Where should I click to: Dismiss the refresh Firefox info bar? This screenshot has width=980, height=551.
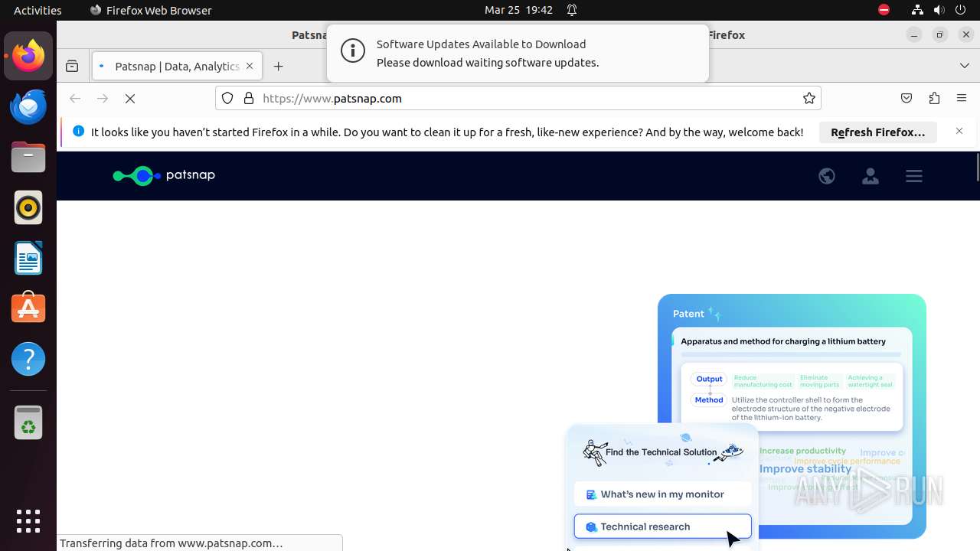coord(959,132)
